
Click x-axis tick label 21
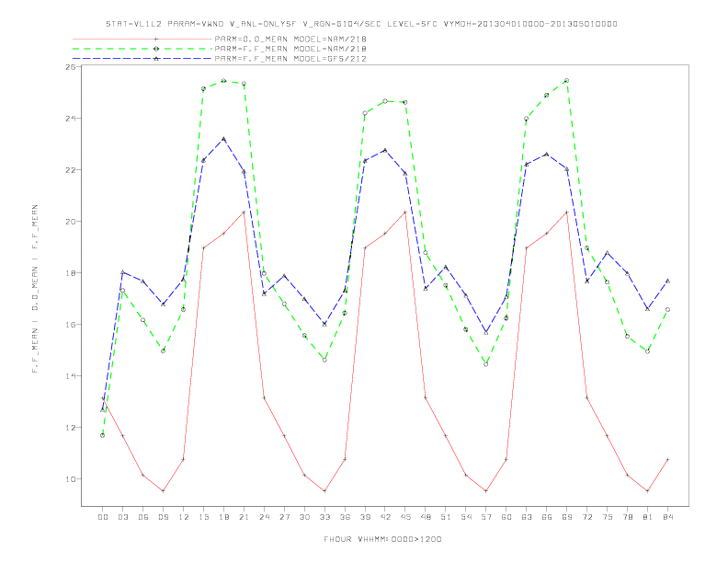click(244, 517)
